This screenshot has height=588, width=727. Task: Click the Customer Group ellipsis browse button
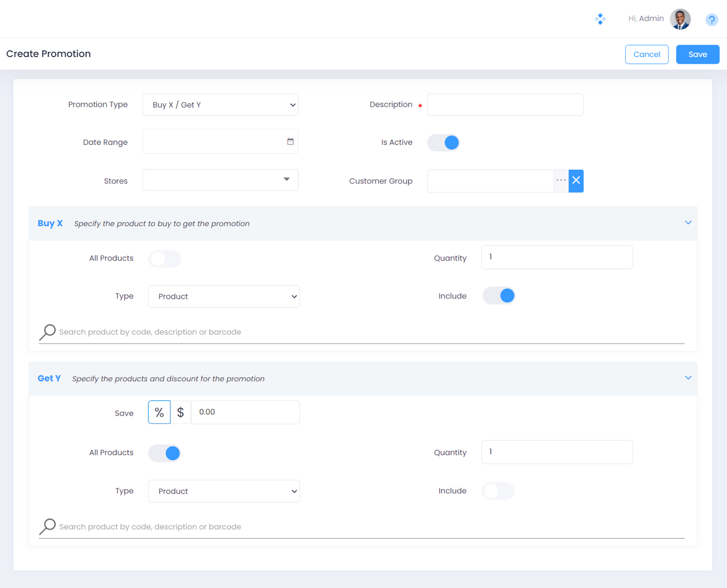[561, 181]
